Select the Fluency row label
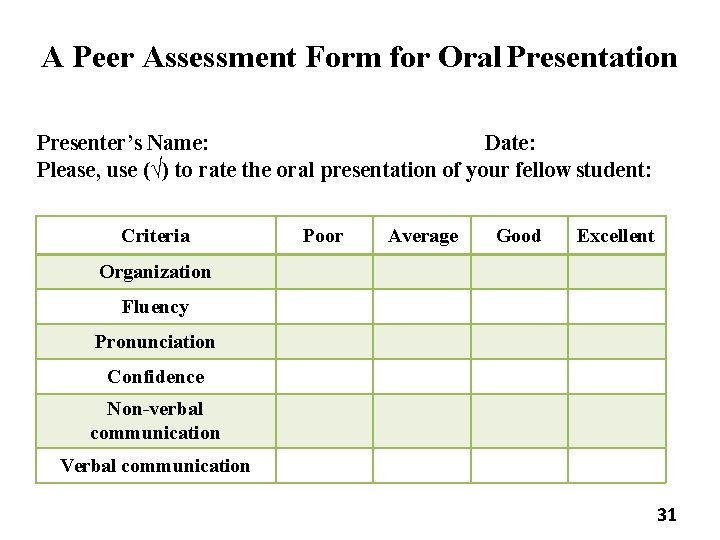Image resolution: width=720 pixels, height=540 pixels. tap(155, 306)
